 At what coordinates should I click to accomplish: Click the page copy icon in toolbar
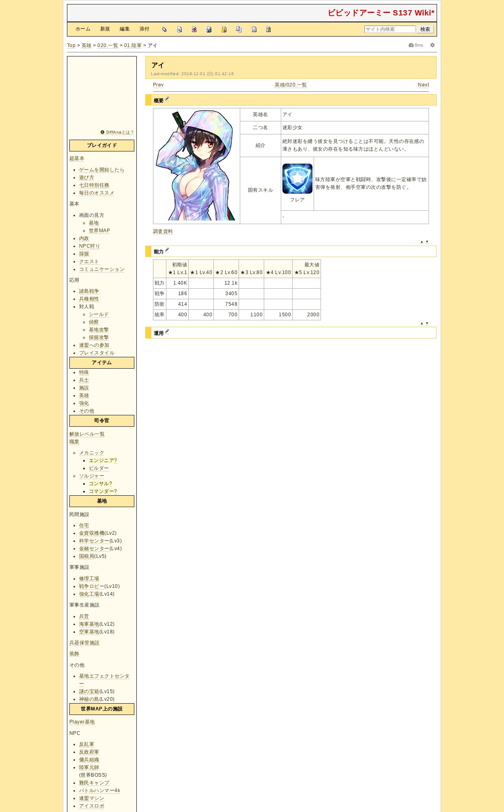click(x=164, y=29)
